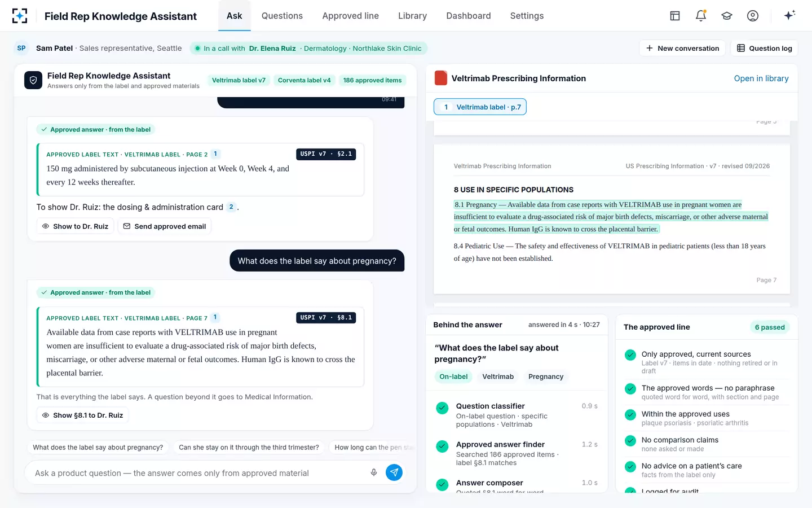The width and height of the screenshot is (812, 508).
Task: Click the USPI v7 · §8.1 badge
Action: click(326, 318)
